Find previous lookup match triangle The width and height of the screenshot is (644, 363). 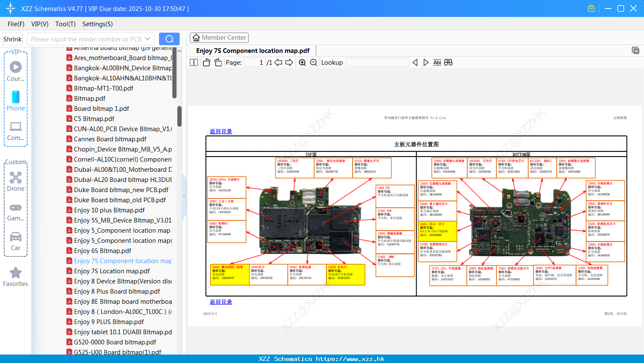tap(415, 62)
